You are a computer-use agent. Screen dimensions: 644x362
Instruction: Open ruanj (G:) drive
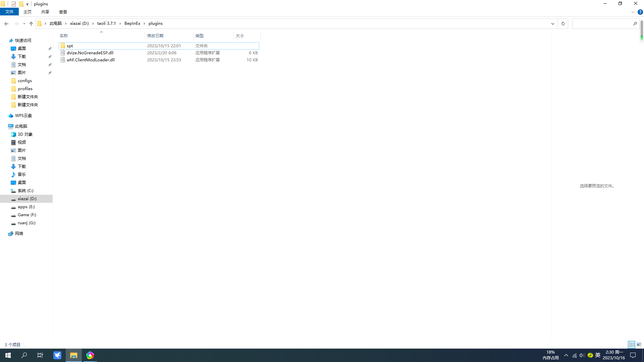[x=26, y=223]
